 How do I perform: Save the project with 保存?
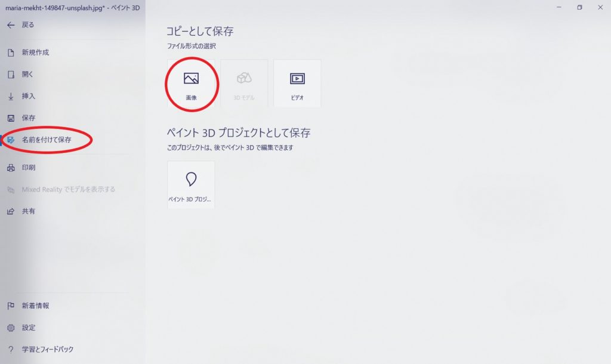tap(21, 118)
